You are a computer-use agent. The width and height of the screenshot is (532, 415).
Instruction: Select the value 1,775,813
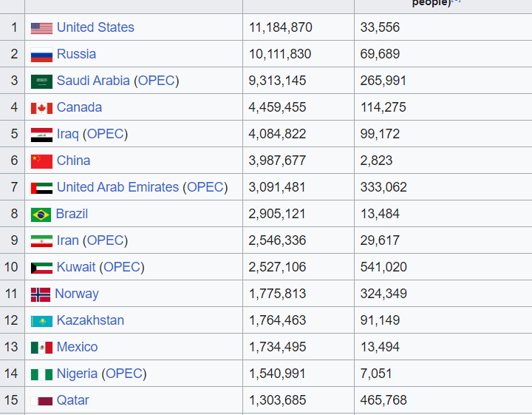click(277, 294)
